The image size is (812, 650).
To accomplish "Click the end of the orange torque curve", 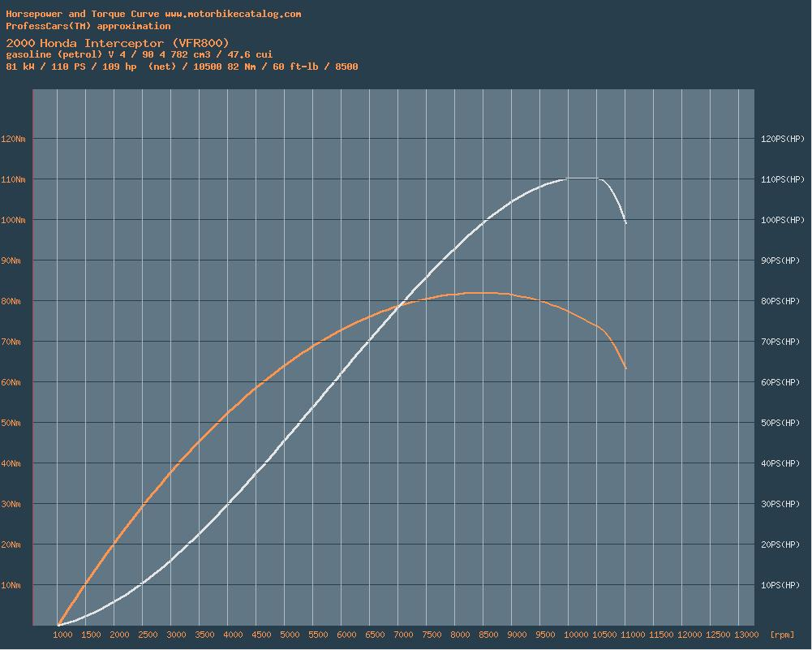I will click(x=625, y=368).
